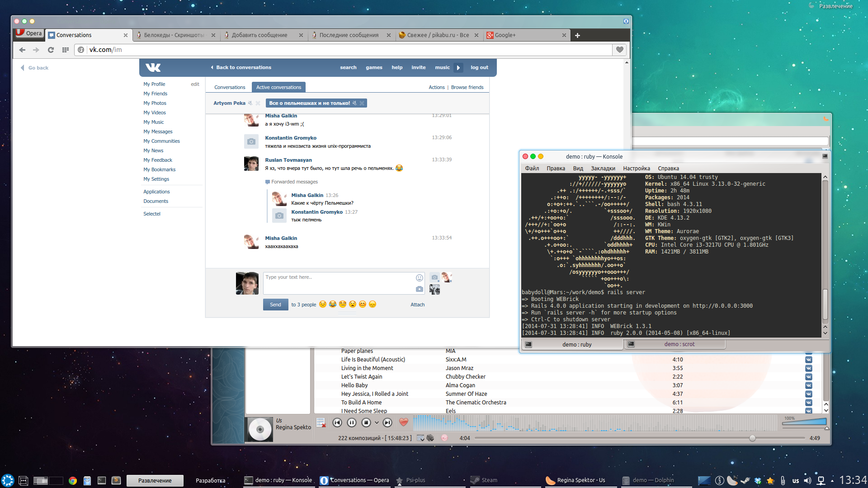The image size is (868, 488).
Task: Switch keyboard layout via the us indicator
Action: [796, 480]
